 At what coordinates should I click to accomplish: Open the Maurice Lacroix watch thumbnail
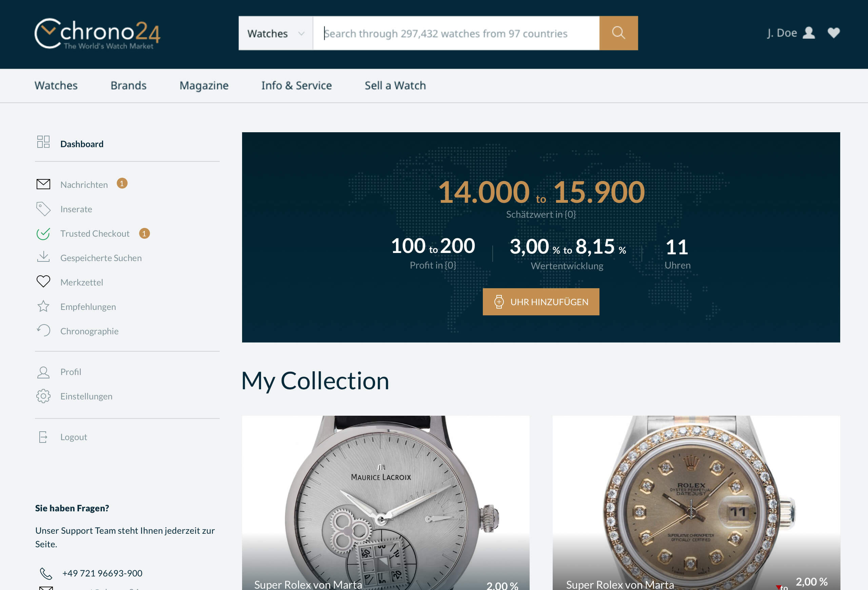[x=386, y=503]
